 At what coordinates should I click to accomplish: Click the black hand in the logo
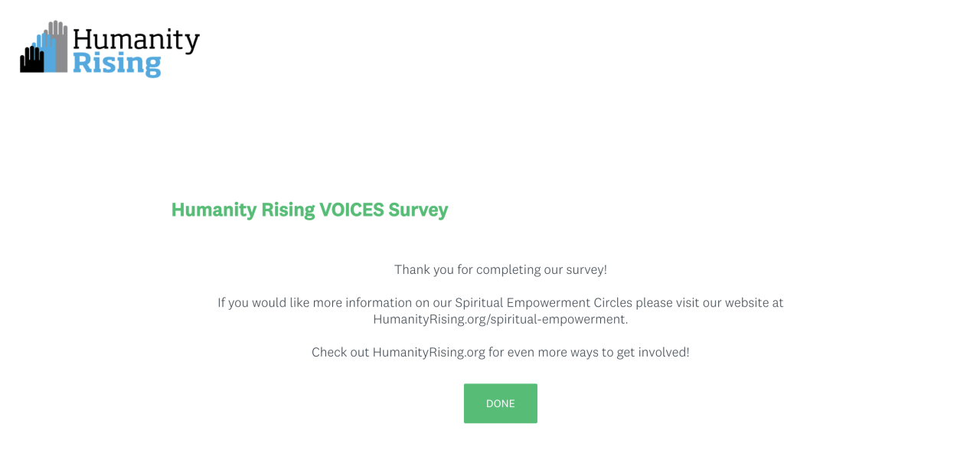coord(31,60)
